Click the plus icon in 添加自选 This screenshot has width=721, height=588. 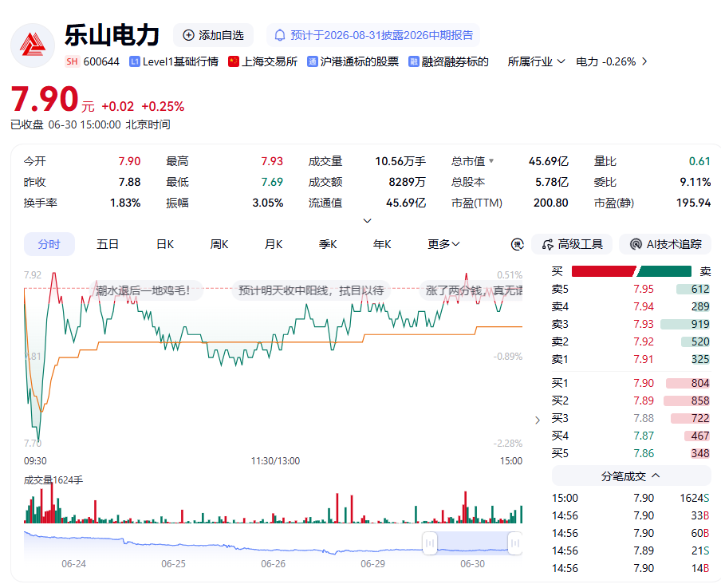click(188, 35)
